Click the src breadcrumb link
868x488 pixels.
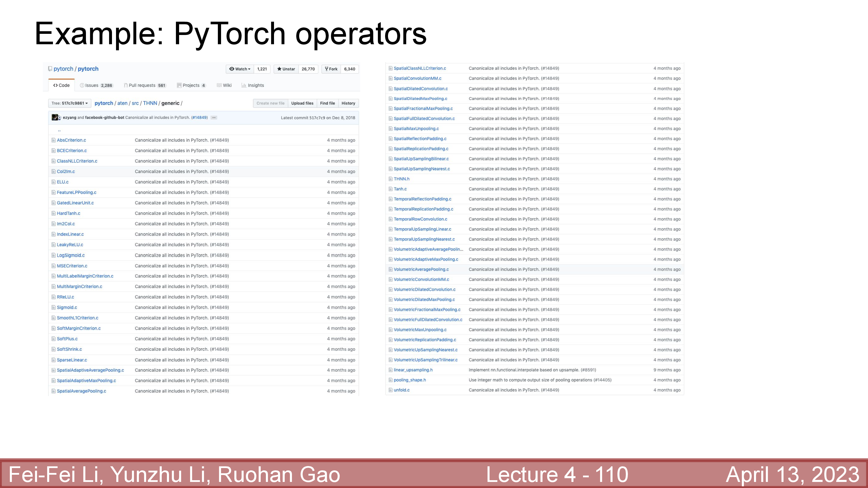[x=135, y=103]
